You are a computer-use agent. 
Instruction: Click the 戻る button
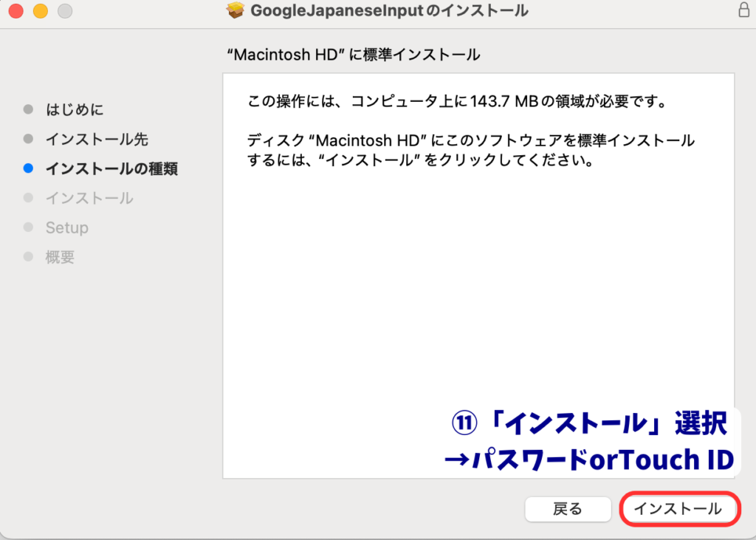pos(568,509)
